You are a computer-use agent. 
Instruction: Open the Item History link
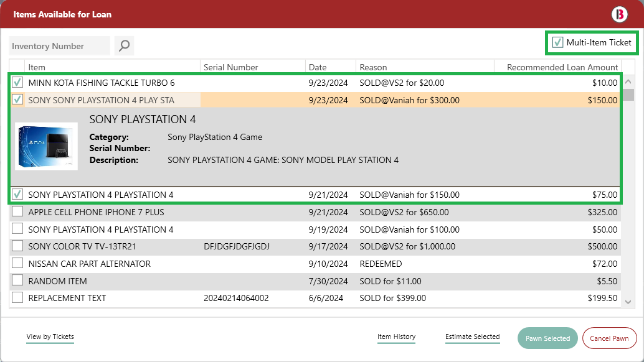(x=396, y=336)
